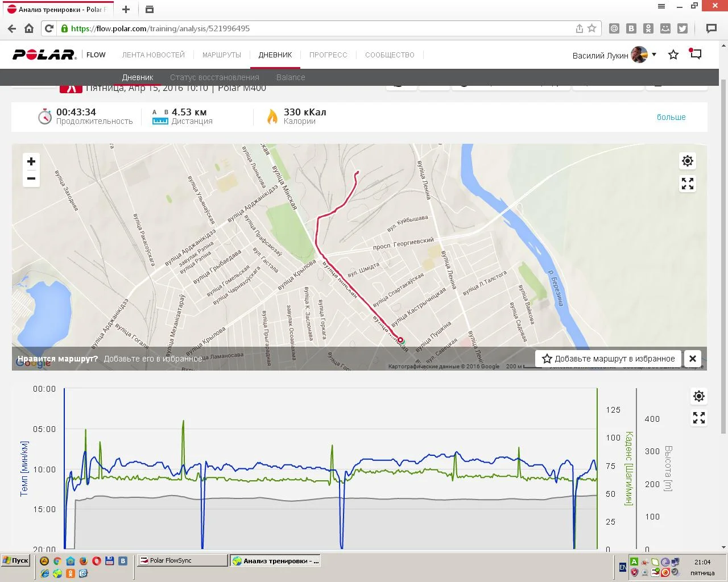Select the Дневник sub-tab

pyautogui.click(x=138, y=77)
